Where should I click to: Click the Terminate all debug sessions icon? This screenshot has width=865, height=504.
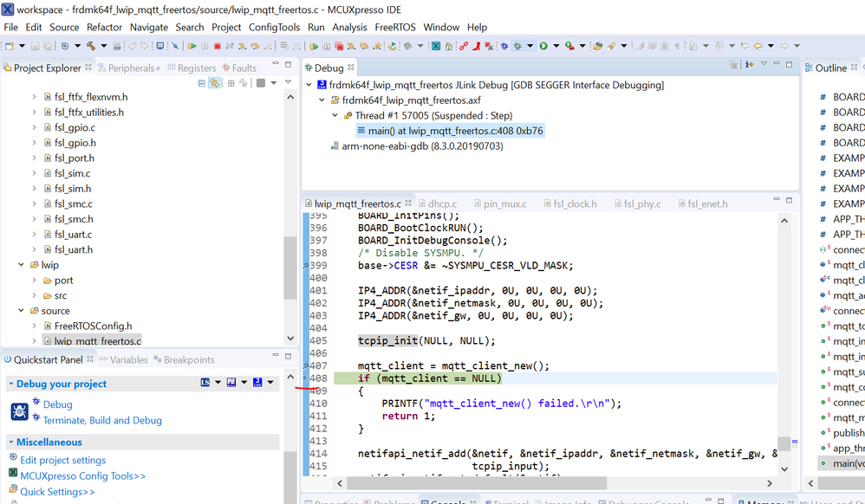tap(339, 46)
